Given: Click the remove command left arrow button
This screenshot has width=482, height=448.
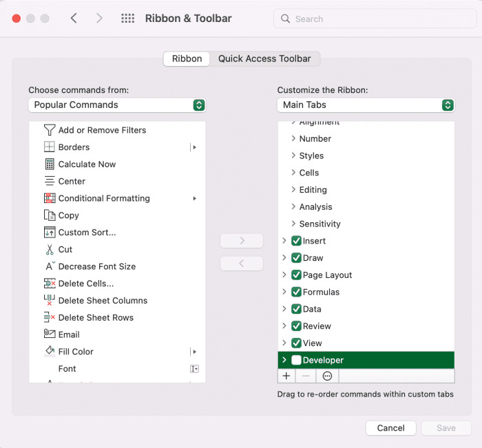Looking at the screenshot, I should pyautogui.click(x=242, y=264).
